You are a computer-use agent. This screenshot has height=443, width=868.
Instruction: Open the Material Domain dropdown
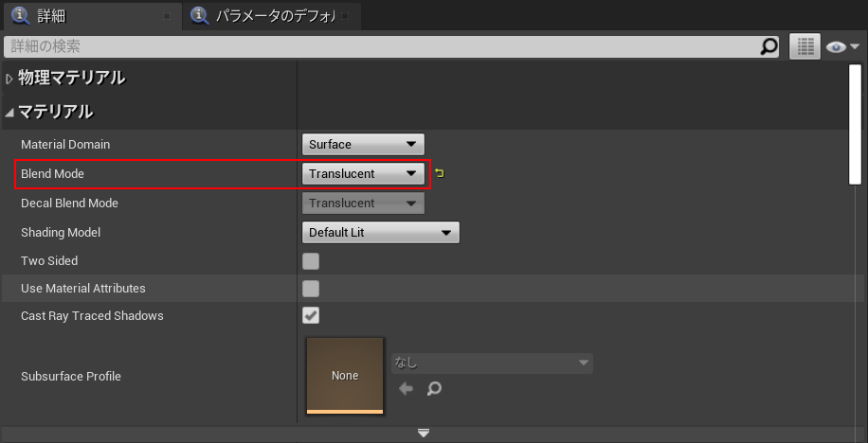pyautogui.click(x=363, y=144)
